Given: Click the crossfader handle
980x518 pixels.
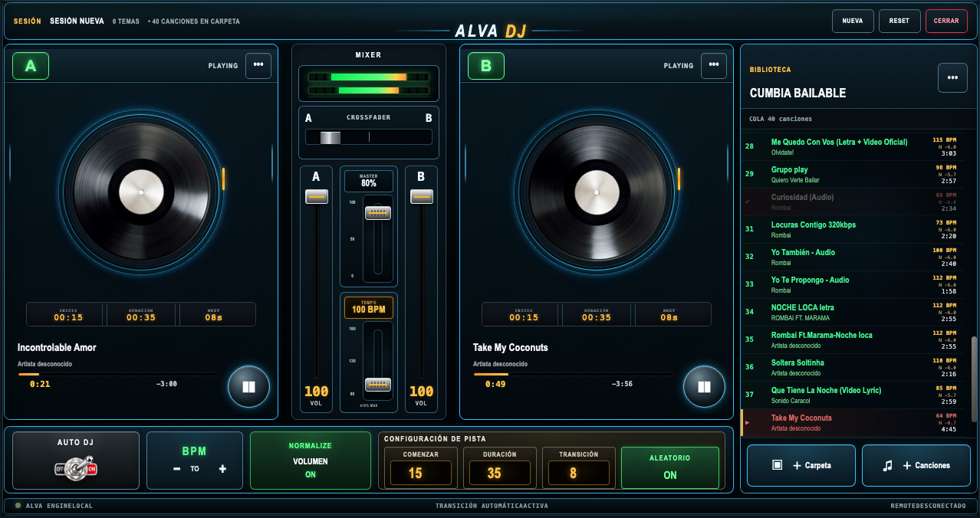Looking at the screenshot, I should pos(330,137).
